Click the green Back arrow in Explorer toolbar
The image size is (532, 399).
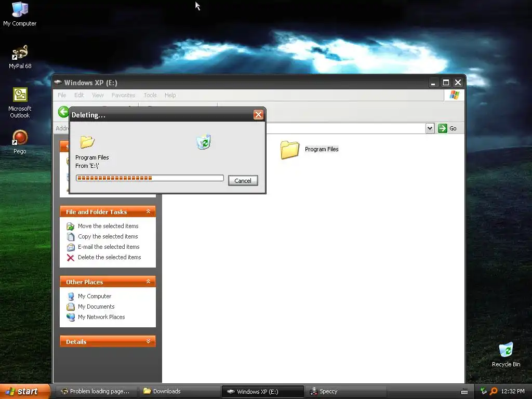click(x=63, y=112)
